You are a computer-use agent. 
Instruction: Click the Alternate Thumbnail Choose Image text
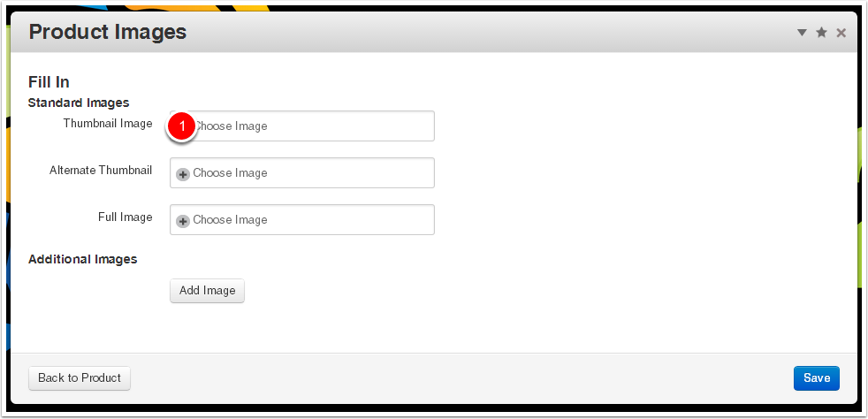(230, 173)
